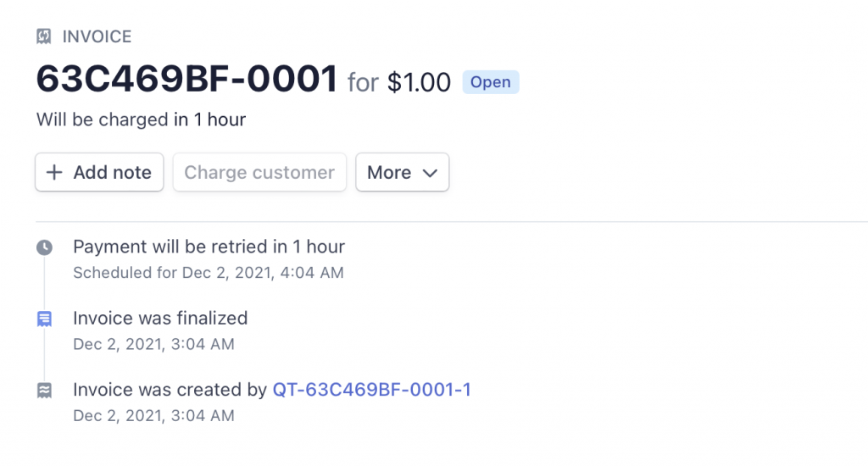Image resolution: width=868 pixels, height=466 pixels.
Task: Click the invoice icon beside INVOICE header
Action: click(44, 36)
